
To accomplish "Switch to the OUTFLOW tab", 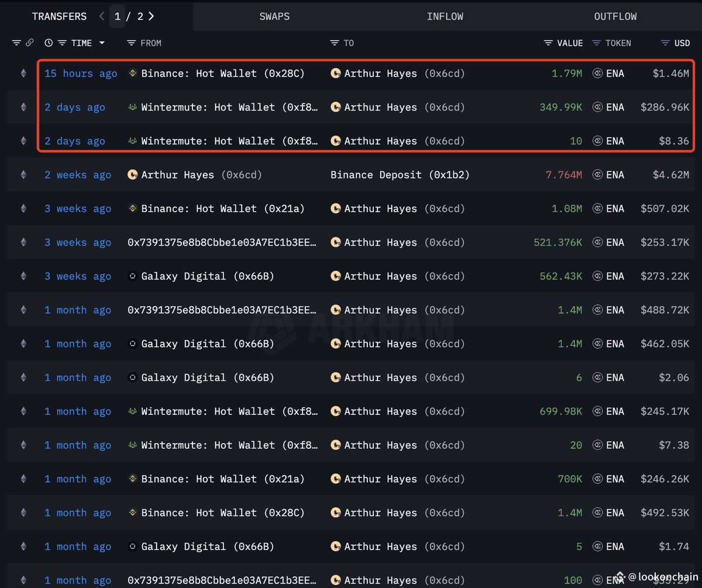I will (615, 16).
